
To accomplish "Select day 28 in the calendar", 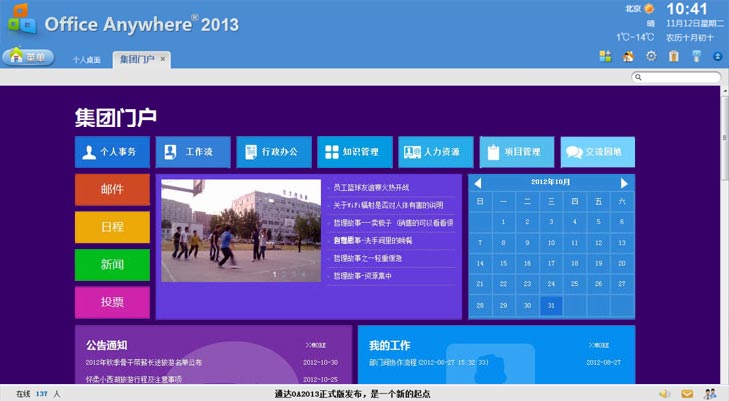I will (480, 305).
